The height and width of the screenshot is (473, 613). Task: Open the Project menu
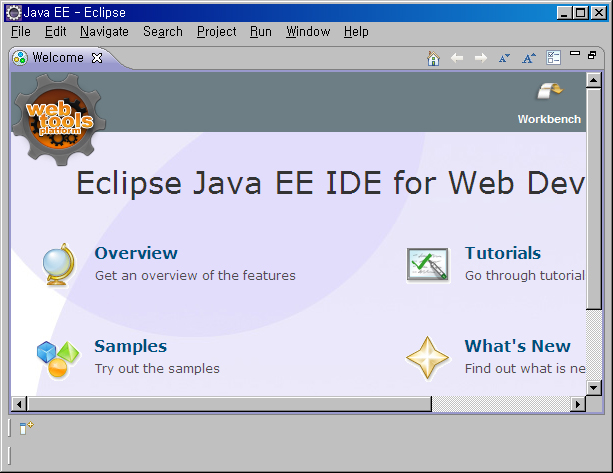tap(217, 32)
